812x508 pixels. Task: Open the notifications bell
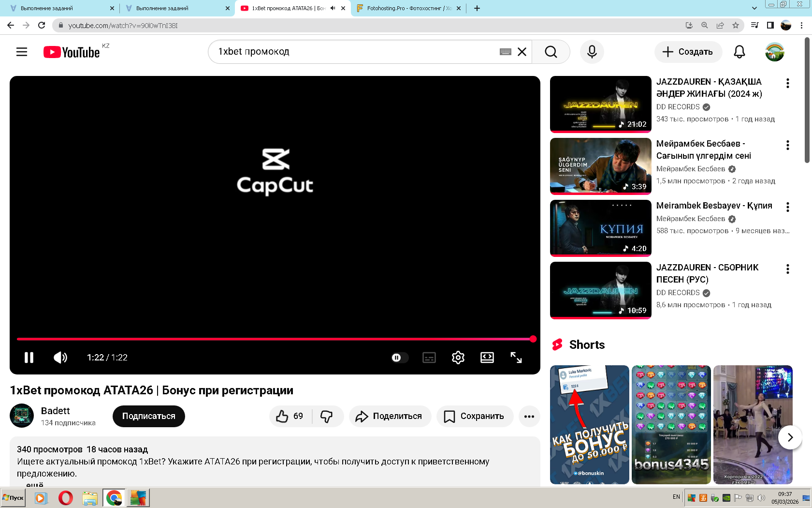(x=739, y=52)
